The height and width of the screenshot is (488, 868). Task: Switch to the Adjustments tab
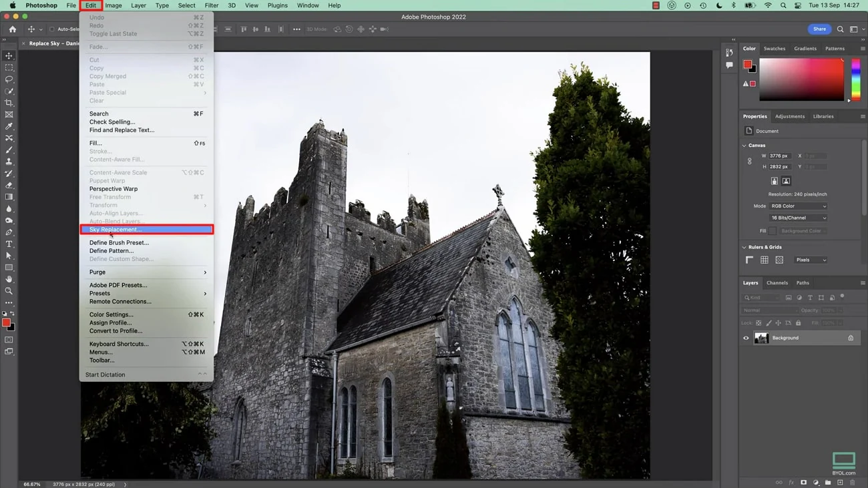click(790, 116)
